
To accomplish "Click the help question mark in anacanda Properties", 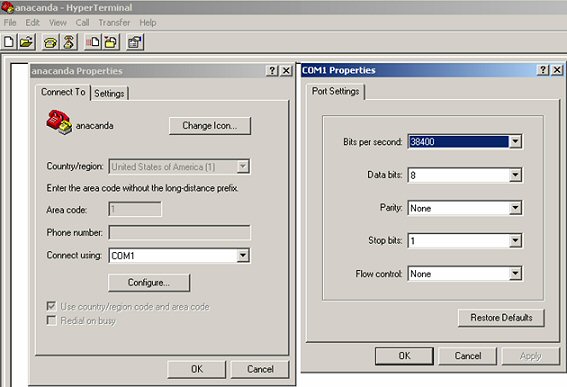I will tap(272, 71).
